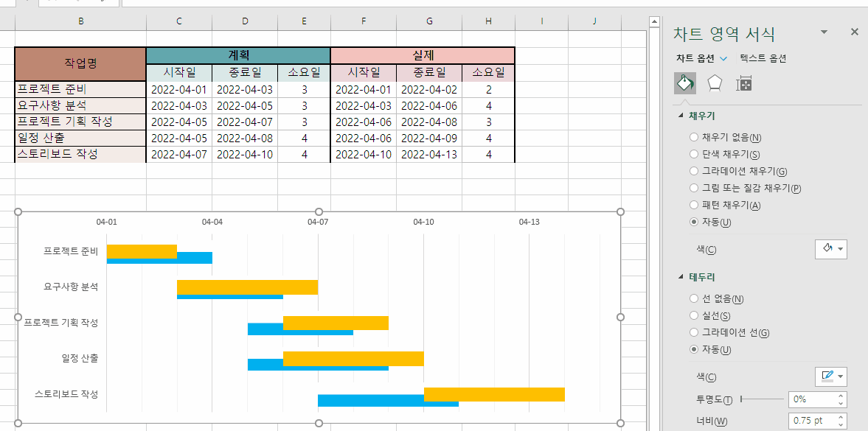Click the 작업명 header cell

81,64
